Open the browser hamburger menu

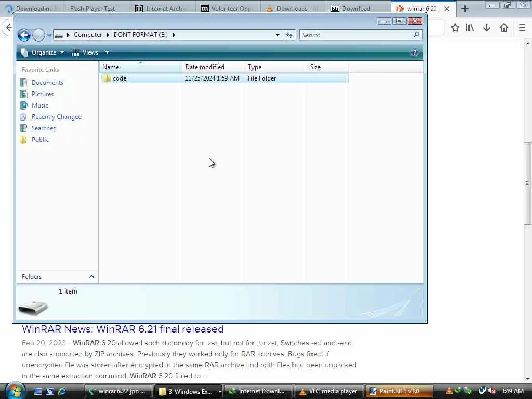tap(522, 28)
